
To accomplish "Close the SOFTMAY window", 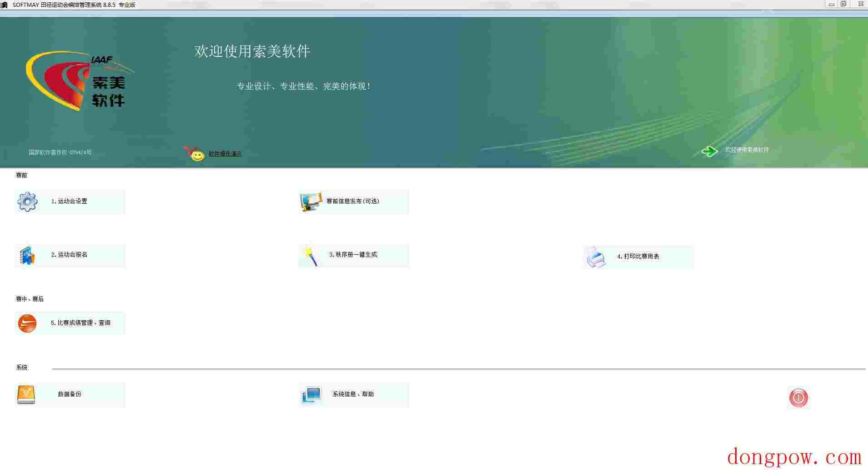I will point(860,4).
